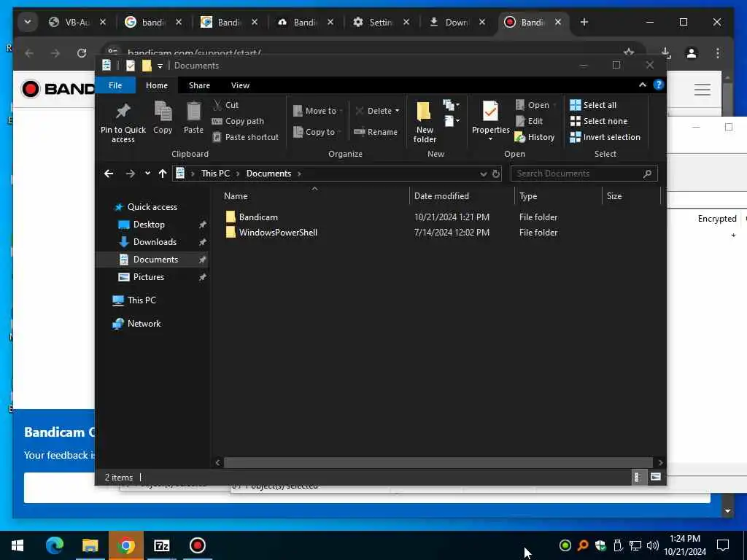
Task: Open Pictures in navigation pane
Action: pyautogui.click(x=141, y=277)
